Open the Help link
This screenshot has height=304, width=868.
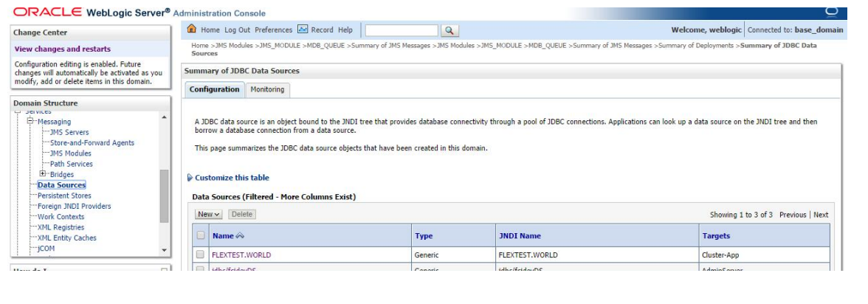345,30
